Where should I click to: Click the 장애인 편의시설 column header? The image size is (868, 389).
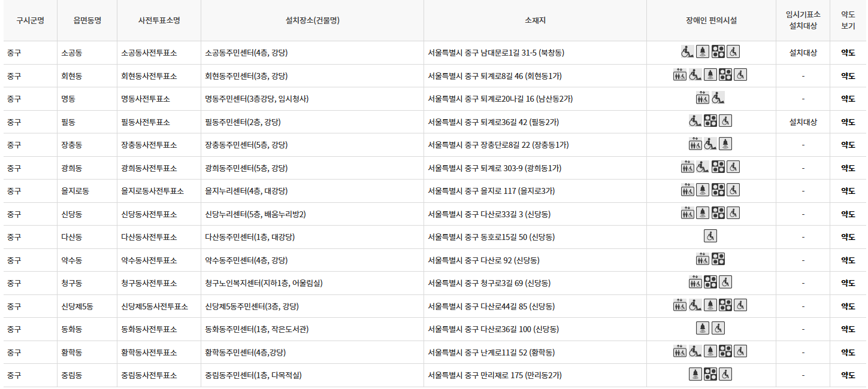pyautogui.click(x=712, y=20)
